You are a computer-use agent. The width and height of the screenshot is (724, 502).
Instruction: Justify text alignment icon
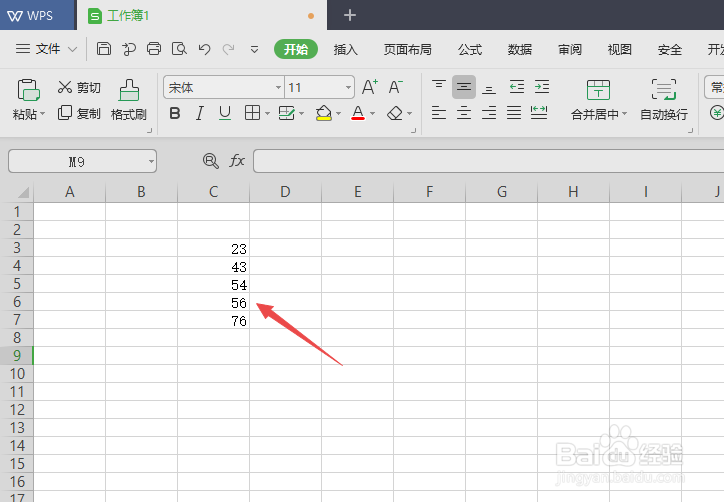(x=514, y=113)
